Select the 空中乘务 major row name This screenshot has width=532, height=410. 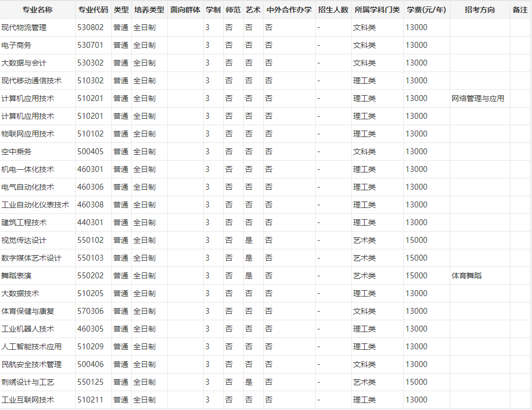pos(17,152)
